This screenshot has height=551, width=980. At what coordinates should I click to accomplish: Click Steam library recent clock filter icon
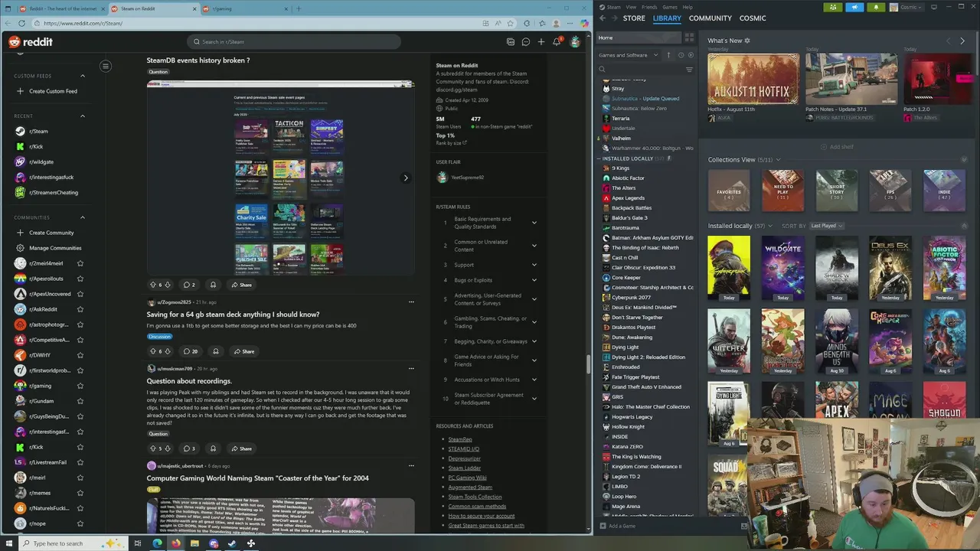(x=681, y=55)
